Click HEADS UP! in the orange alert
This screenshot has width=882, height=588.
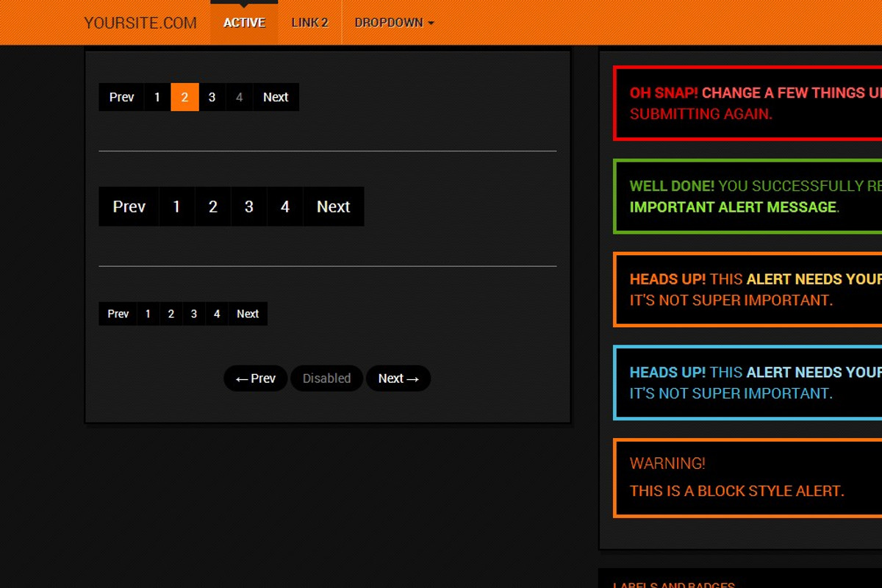[667, 279]
